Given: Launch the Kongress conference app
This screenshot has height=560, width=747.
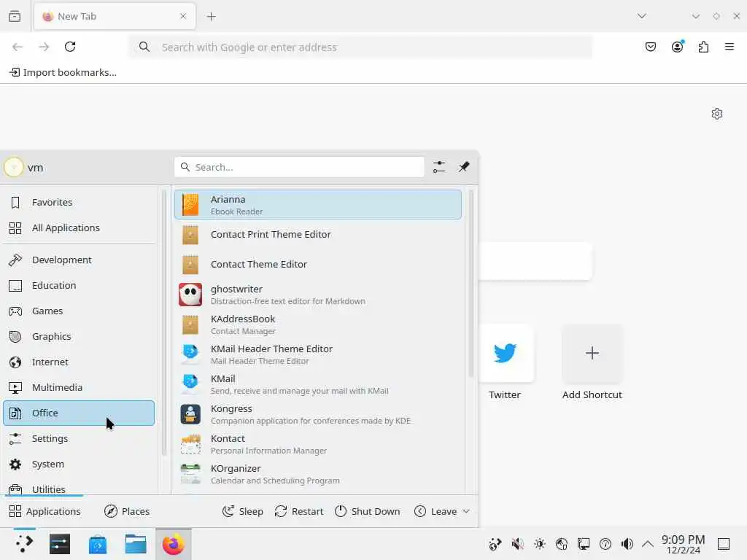Looking at the screenshot, I should click(x=318, y=414).
